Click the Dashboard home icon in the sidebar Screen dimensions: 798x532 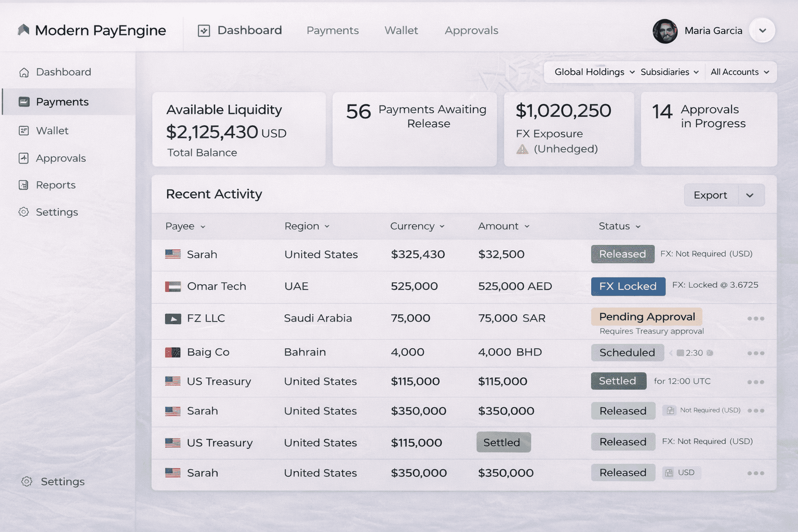pos(24,72)
